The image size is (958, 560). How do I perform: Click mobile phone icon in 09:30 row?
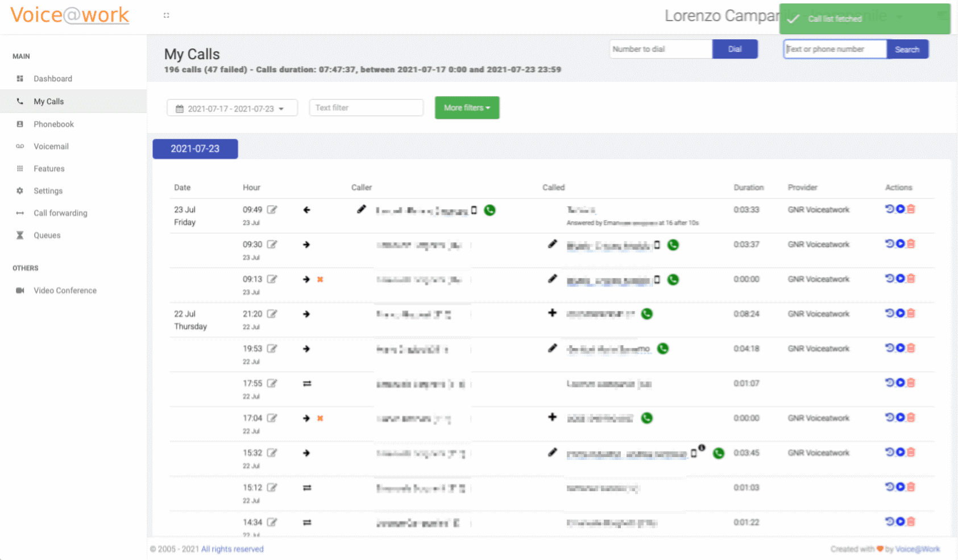[657, 245]
